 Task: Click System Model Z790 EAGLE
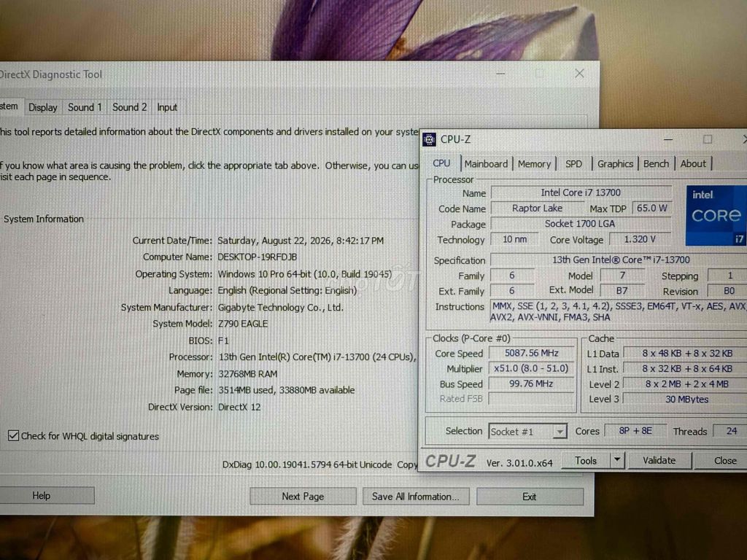243,324
